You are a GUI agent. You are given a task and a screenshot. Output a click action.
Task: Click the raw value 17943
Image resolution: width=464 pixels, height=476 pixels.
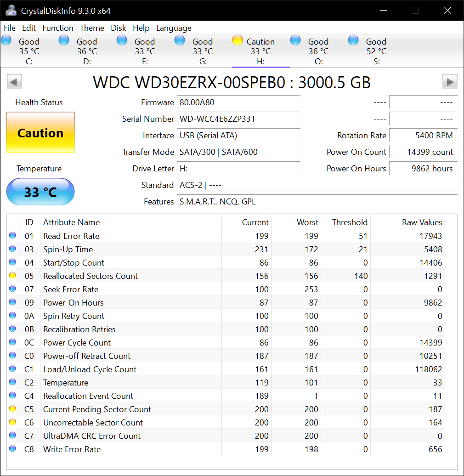[x=430, y=236]
